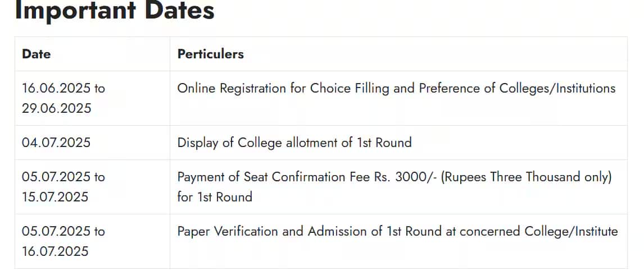Click '05.07.2025 to' above 15.07.2025
The height and width of the screenshot is (271, 644).
tap(64, 177)
